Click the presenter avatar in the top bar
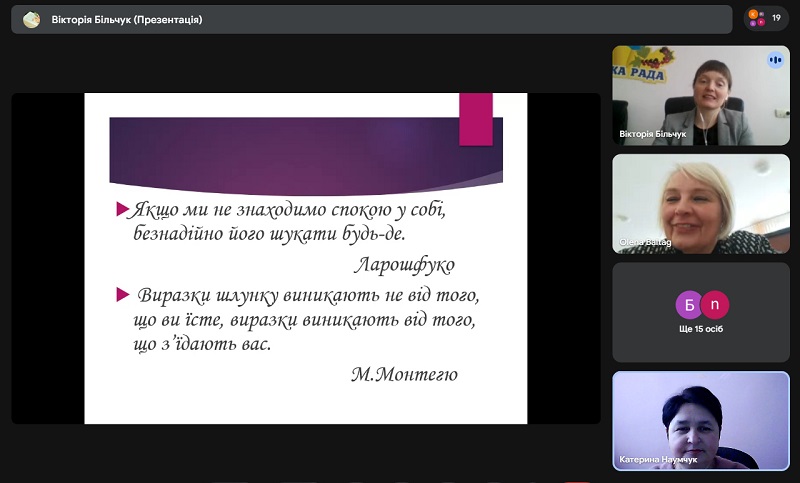 pyautogui.click(x=32, y=19)
